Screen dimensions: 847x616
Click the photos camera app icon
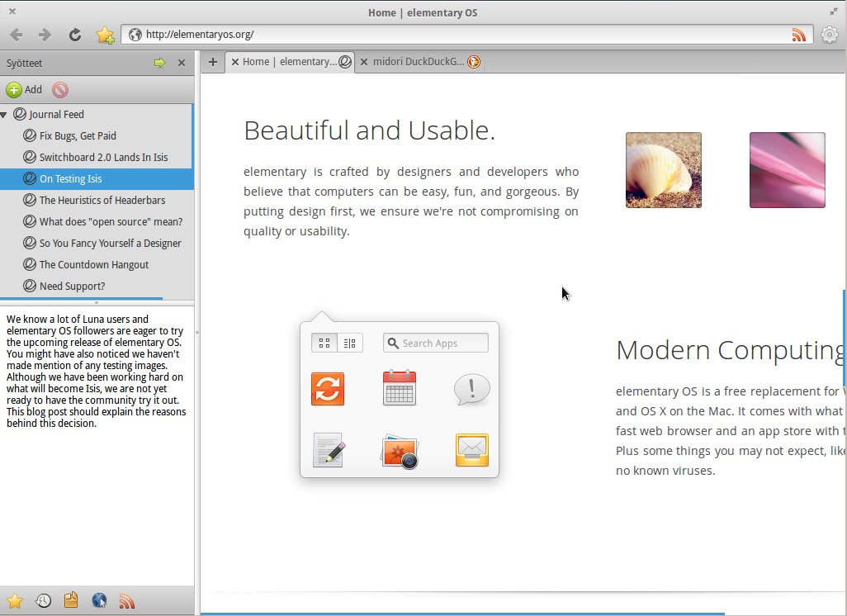[x=400, y=451]
